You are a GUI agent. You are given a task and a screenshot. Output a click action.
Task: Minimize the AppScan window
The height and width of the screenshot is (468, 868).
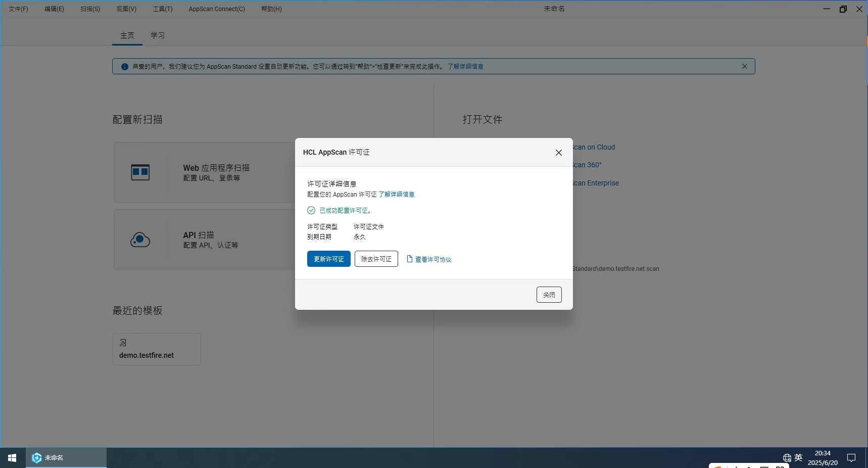tap(827, 9)
